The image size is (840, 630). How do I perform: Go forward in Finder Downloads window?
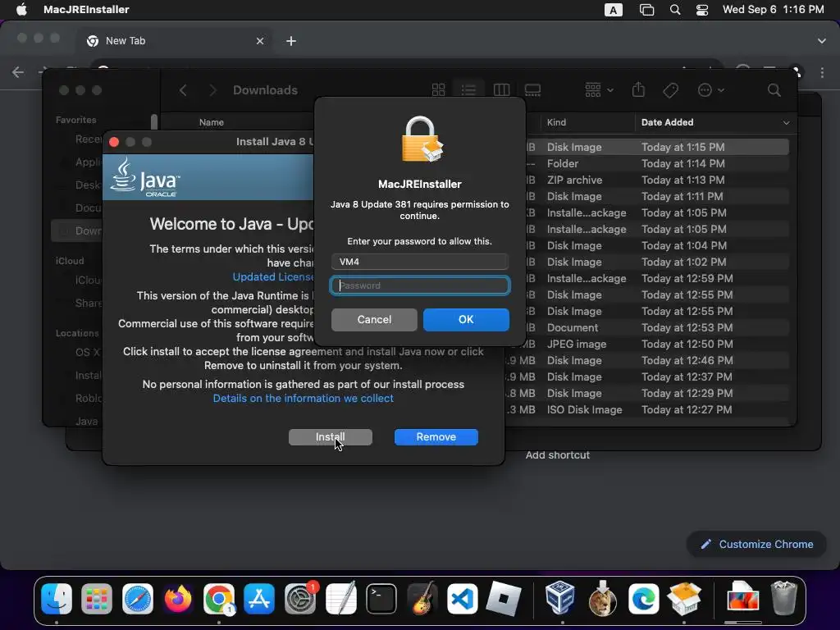coord(212,90)
